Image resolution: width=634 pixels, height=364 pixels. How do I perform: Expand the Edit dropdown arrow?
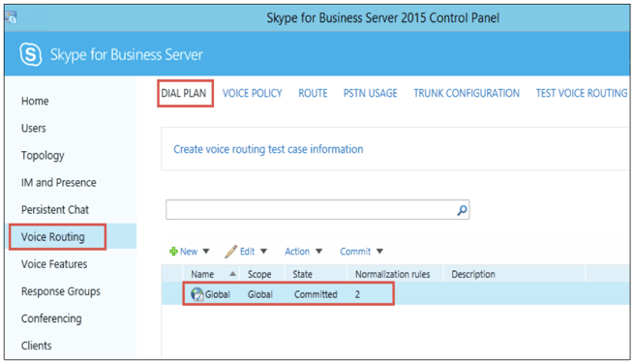[263, 252]
